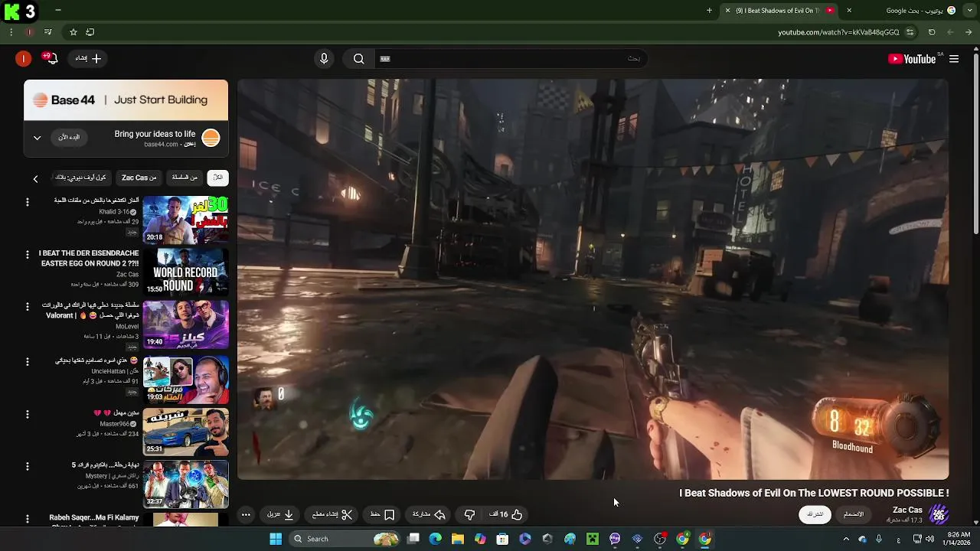Open the Base 44 banner ad
Image resolution: width=980 pixels, height=551 pixels.
tap(126, 100)
